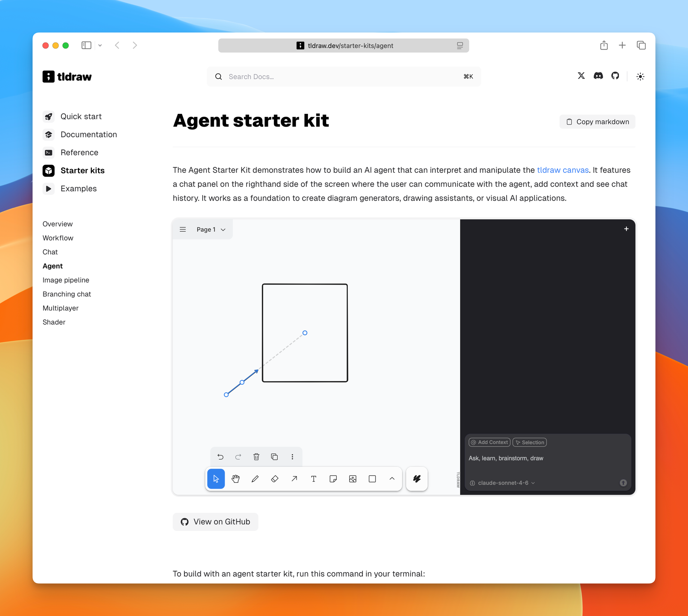
Task: Follow the tldraw canvas link
Action: coord(562,170)
